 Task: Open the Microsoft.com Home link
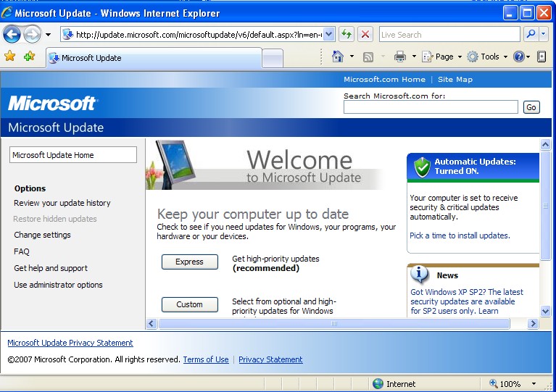(384, 80)
